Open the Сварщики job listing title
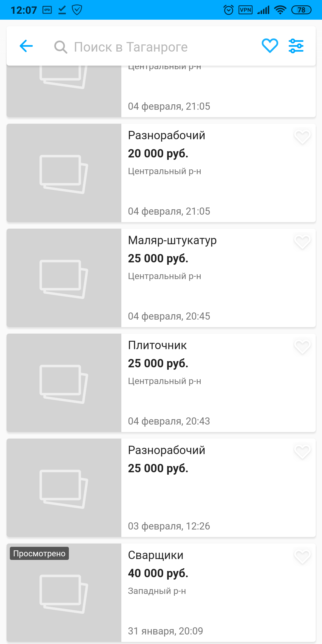 click(156, 555)
